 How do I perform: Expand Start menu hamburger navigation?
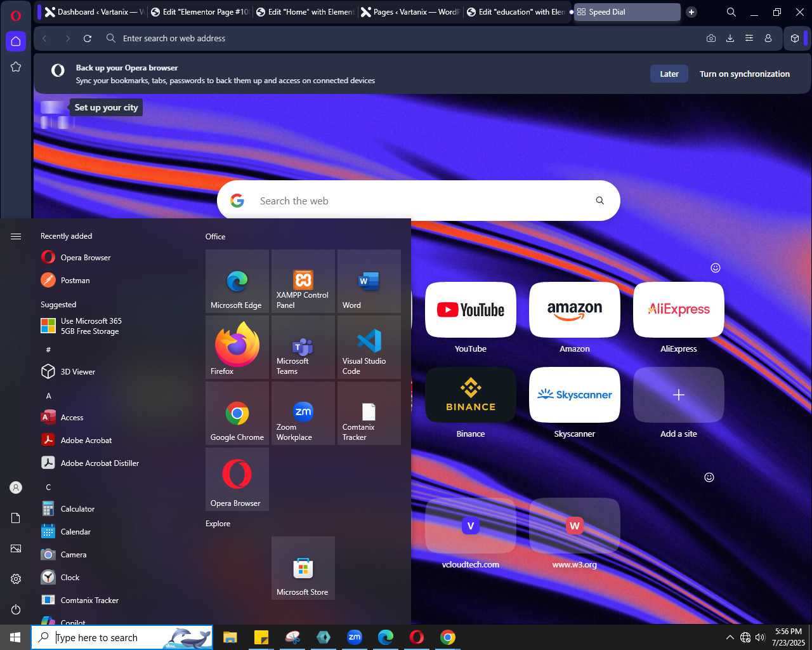(16, 236)
